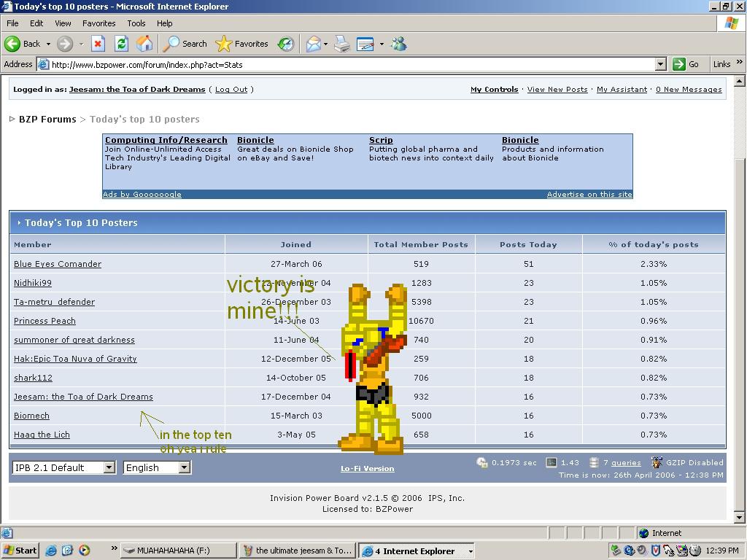
Task: Open Haag the Lich member link
Action: coord(42,435)
